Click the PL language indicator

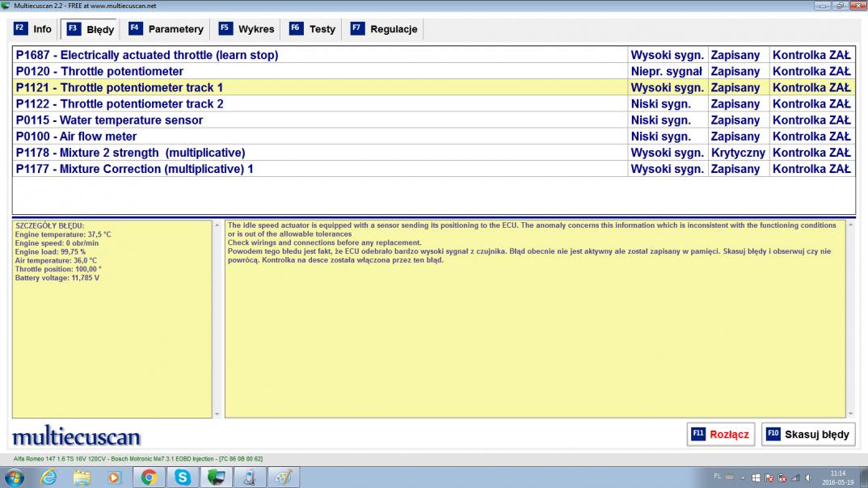pos(718,477)
